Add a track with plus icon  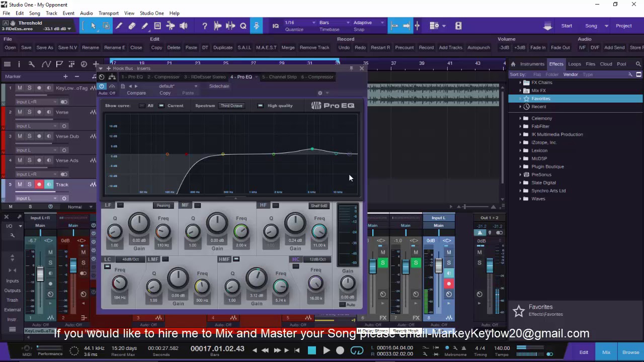[96, 64]
